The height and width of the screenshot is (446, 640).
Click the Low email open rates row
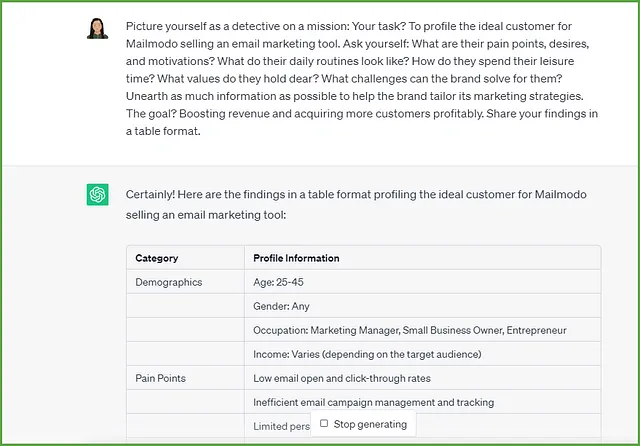coord(364,378)
